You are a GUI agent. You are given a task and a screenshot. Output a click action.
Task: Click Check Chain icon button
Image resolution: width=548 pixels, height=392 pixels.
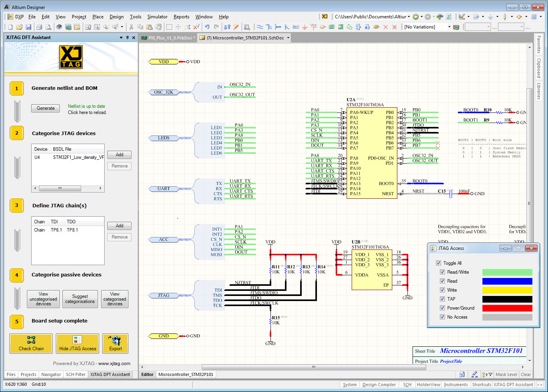click(x=31, y=344)
